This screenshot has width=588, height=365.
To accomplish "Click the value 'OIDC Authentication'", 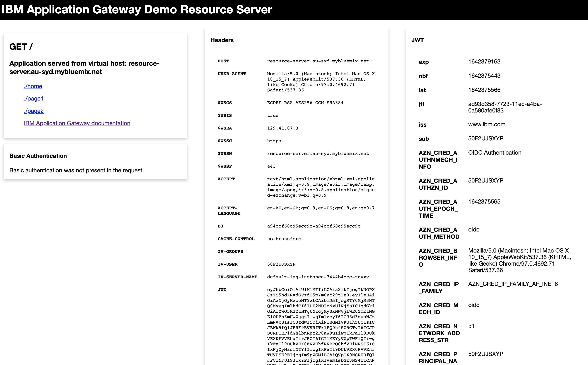I will point(495,153).
